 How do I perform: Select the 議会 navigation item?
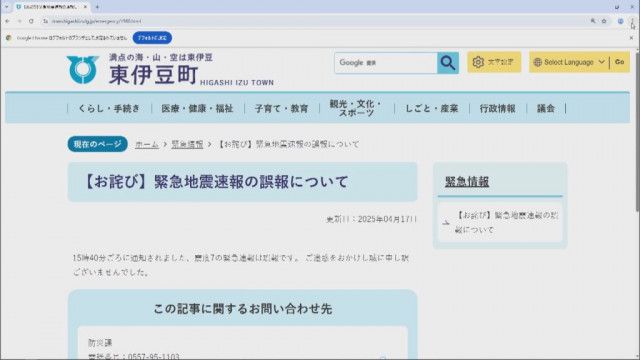click(546, 108)
